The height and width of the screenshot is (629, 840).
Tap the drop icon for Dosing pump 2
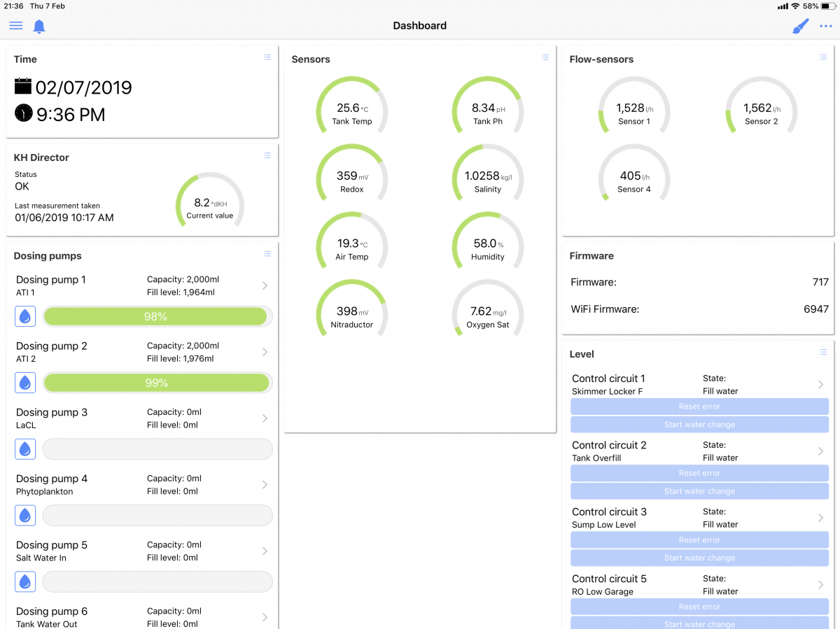tap(25, 383)
